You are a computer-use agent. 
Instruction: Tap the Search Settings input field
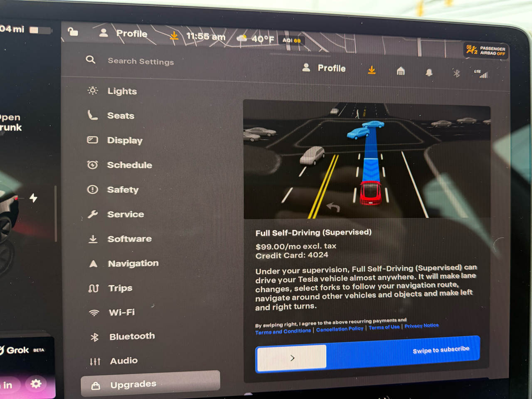[x=141, y=62]
